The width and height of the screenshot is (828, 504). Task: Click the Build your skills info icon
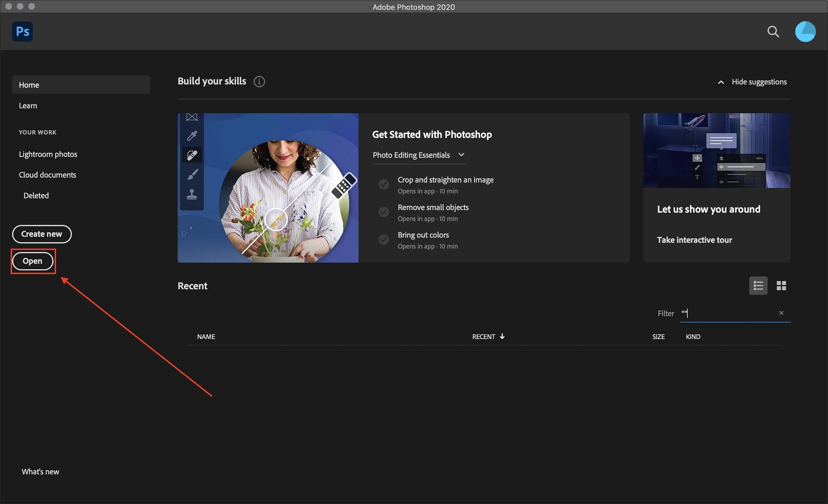tap(259, 82)
